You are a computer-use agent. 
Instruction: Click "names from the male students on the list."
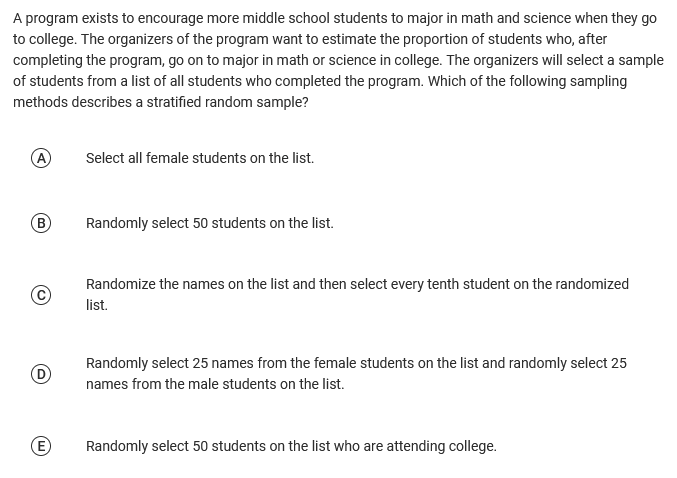[215, 384]
